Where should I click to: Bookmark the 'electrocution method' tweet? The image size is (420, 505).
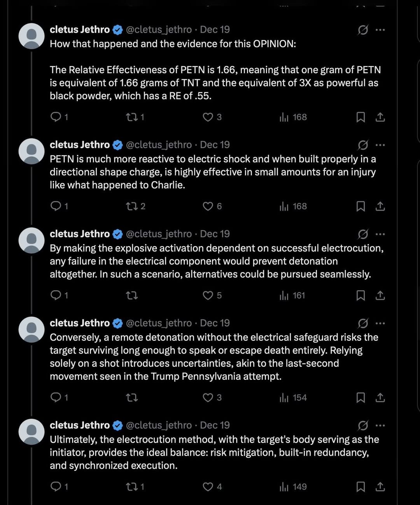360,486
